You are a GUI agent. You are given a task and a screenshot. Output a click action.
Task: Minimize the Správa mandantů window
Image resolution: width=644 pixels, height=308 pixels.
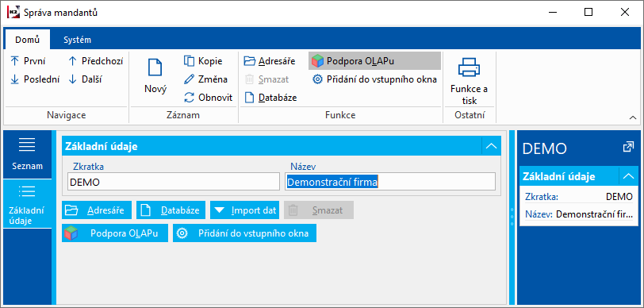(552, 13)
